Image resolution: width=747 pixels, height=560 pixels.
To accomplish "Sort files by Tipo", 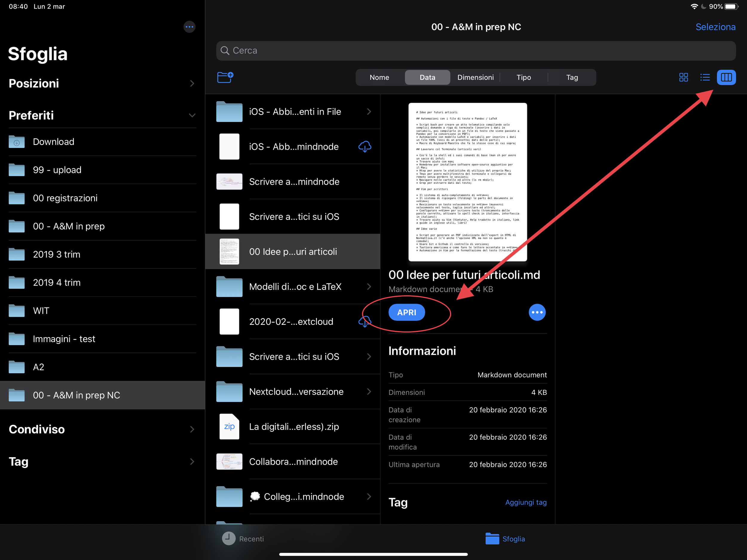I will pyautogui.click(x=523, y=77).
